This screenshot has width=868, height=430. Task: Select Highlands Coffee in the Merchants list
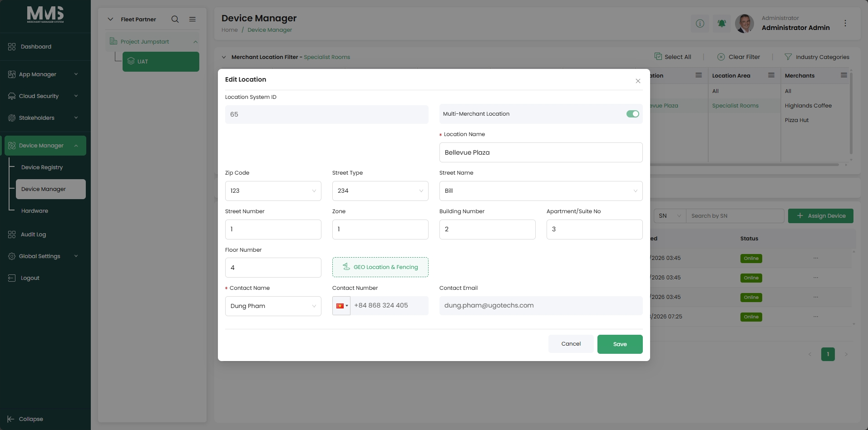point(808,106)
